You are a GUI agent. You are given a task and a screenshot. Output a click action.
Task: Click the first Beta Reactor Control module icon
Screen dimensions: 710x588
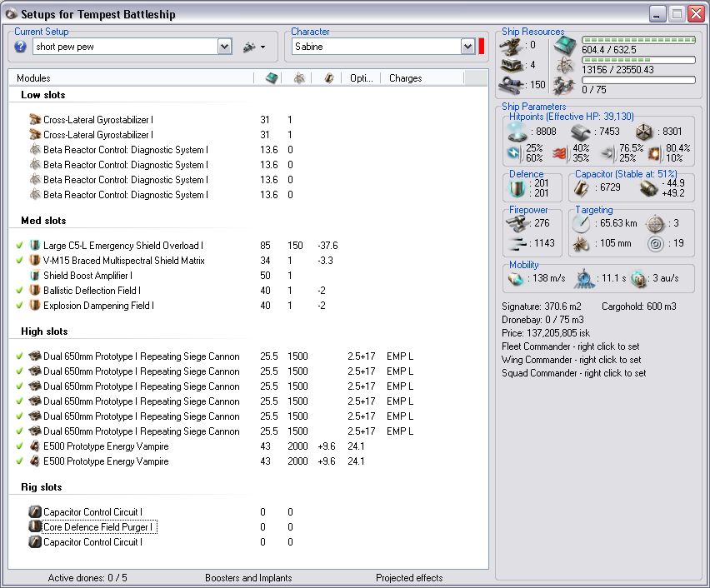[x=35, y=149]
